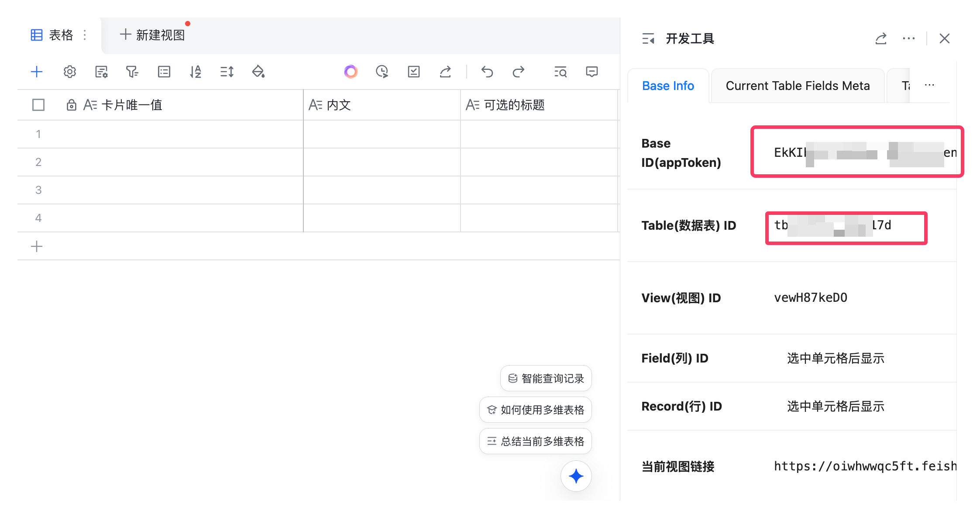
Task: Add new row with plus below row 4
Action: [x=37, y=246]
